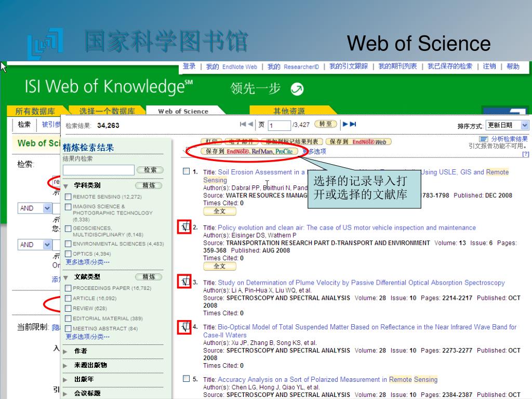Go to previous results page arrow
Viewport: 532px width, 399px height.
click(250, 124)
